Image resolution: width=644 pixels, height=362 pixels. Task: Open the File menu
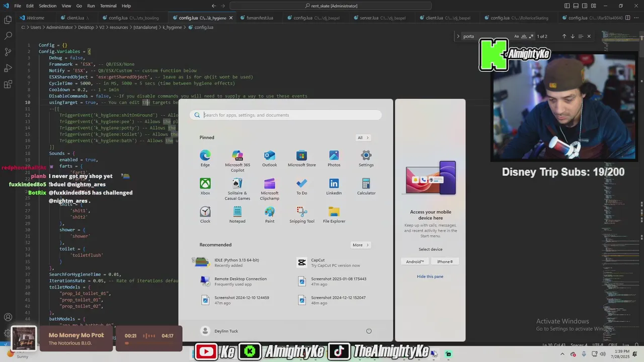[x=18, y=6]
